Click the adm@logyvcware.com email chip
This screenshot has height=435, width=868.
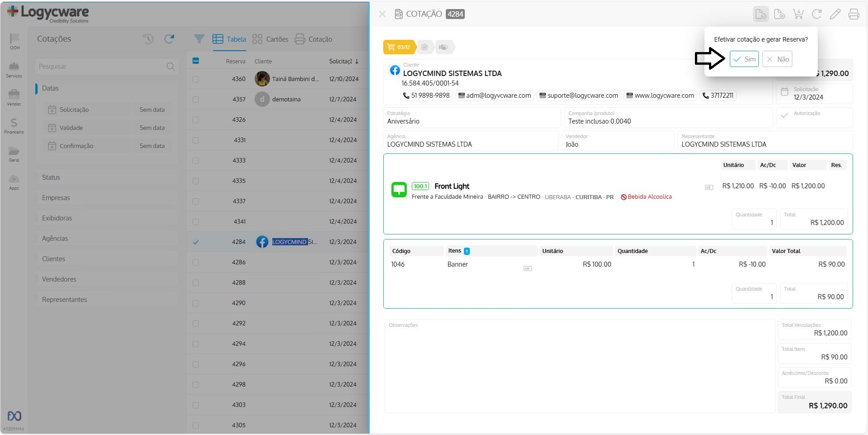pyautogui.click(x=495, y=96)
